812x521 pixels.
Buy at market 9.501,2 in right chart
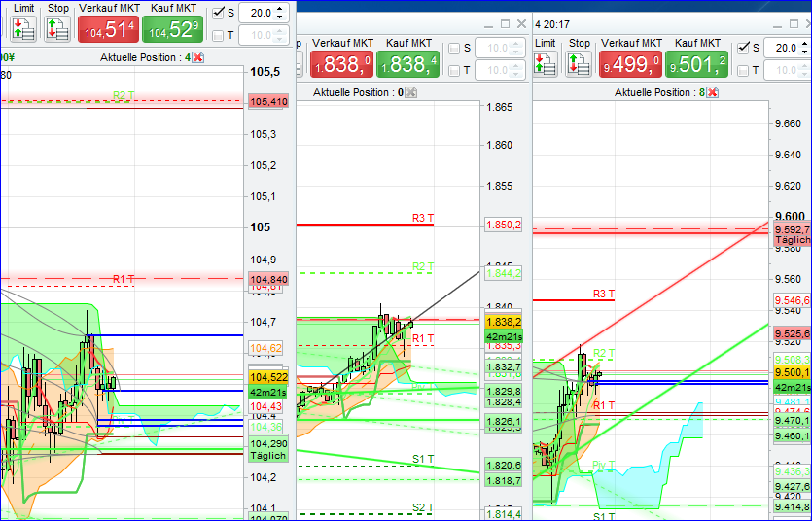coord(697,65)
